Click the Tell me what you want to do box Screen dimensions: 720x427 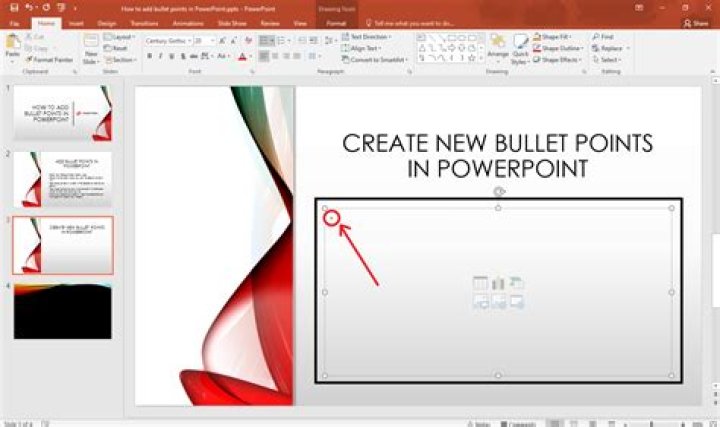[410, 23]
